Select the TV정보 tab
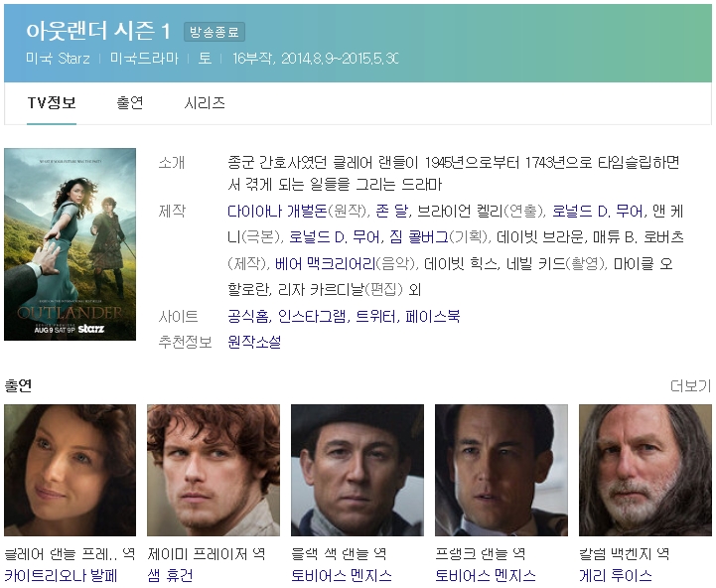Image resolution: width=716 pixels, height=588 pixels. pyautogui.click(x=52, y=102)
